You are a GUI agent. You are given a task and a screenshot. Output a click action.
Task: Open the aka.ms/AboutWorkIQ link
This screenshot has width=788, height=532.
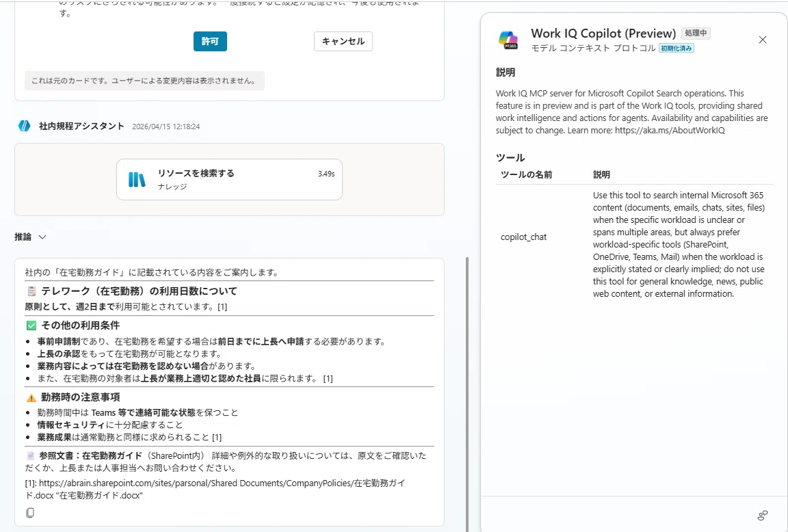[x=670, y=130]
